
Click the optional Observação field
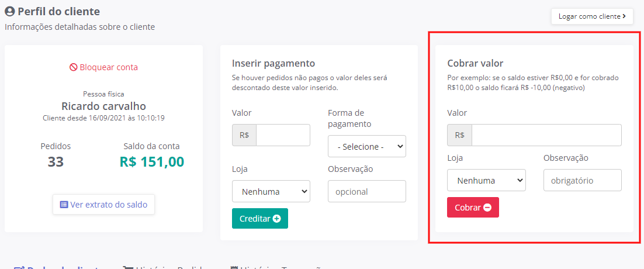click(367, 191)
